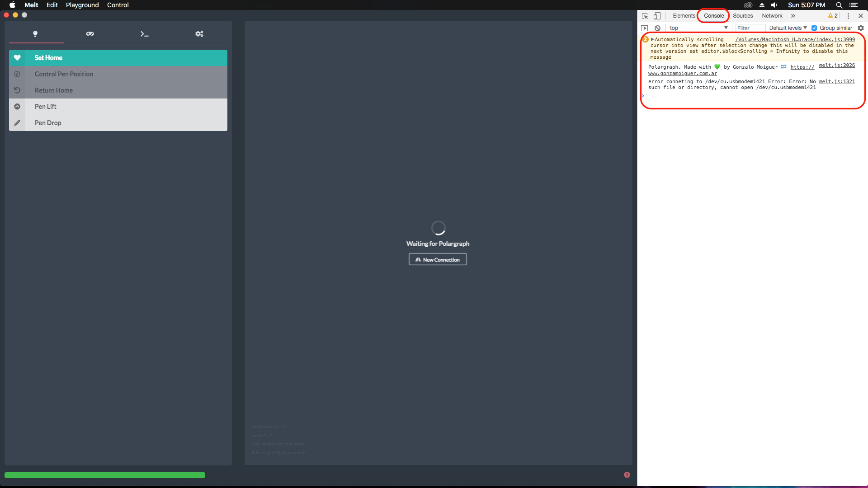The width and height of the screenshot is (868, 488).
Task: Enable the Group similar checkbox
Action: (815, 28)
